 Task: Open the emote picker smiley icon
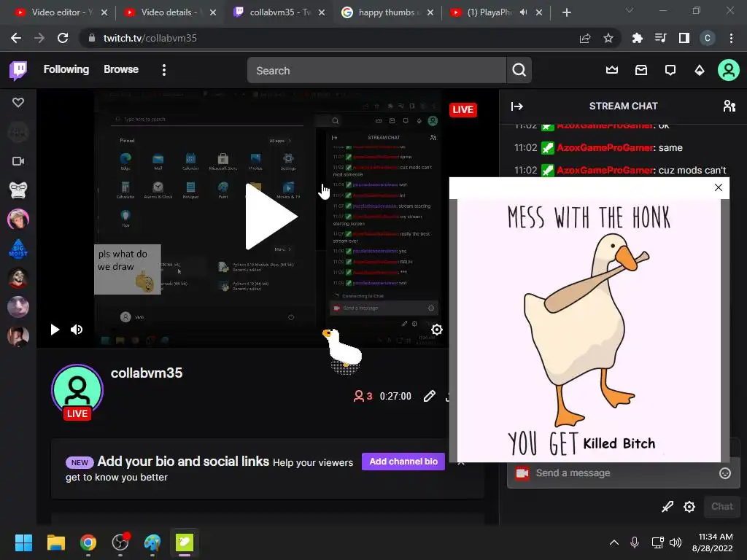tap(725, 472)
